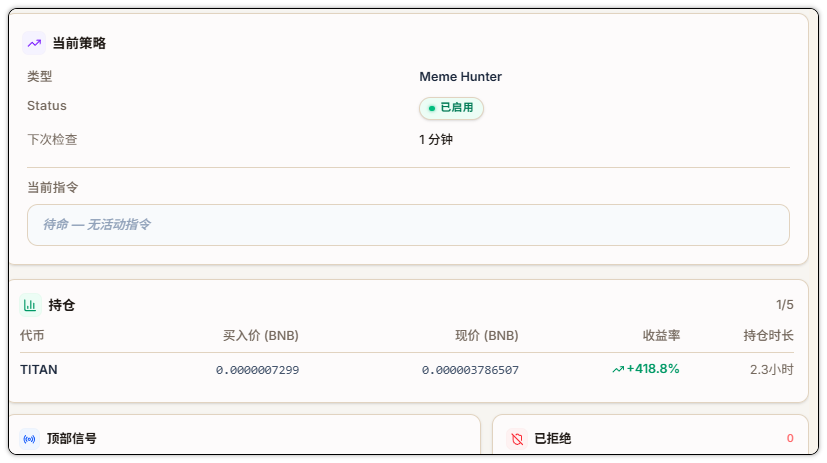827x463 pixels.
Task: Click the 现价 (BNB) column header
Action: click(x=487, y=335)
